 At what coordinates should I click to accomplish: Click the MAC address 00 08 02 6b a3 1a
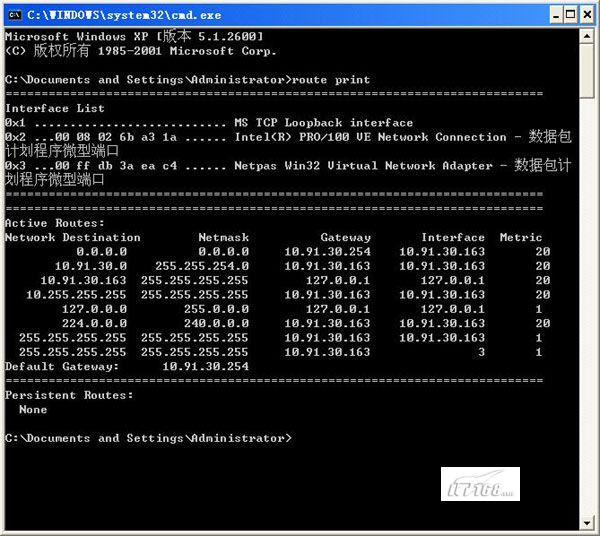tap(116, 137)
